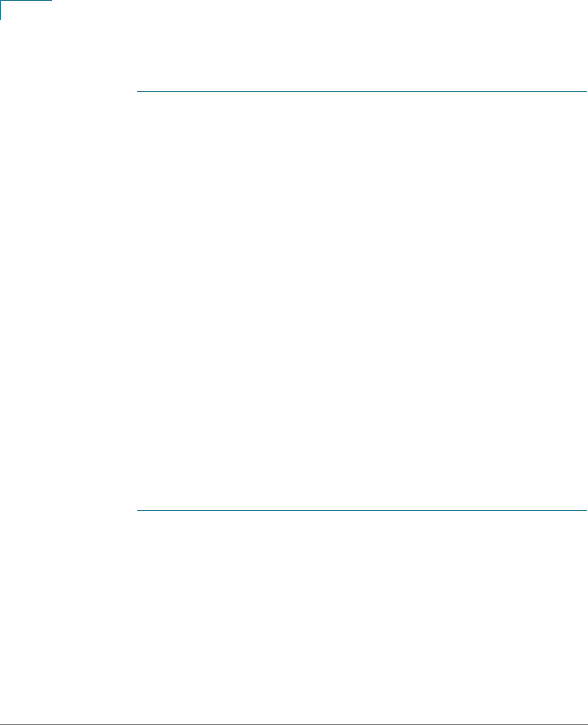Click the gray footer line at page bottom

[x=294, y=724]
